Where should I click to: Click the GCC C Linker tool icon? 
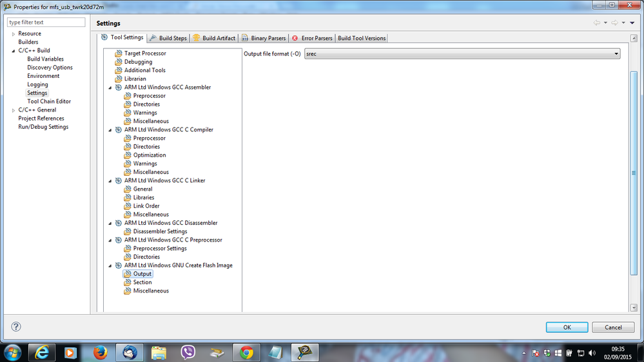coord(118,180)
